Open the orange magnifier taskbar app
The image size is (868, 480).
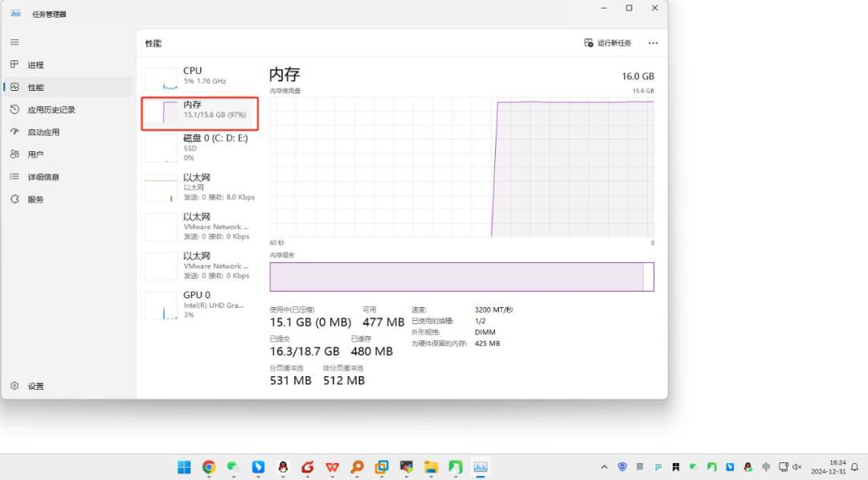[x=357, y=467]
